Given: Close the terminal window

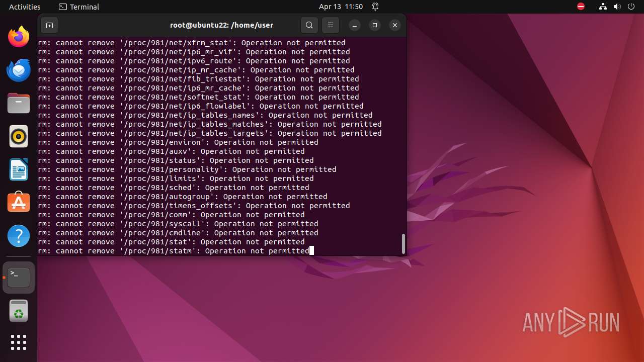Looking at the screenshot, I should coord(395,25).
